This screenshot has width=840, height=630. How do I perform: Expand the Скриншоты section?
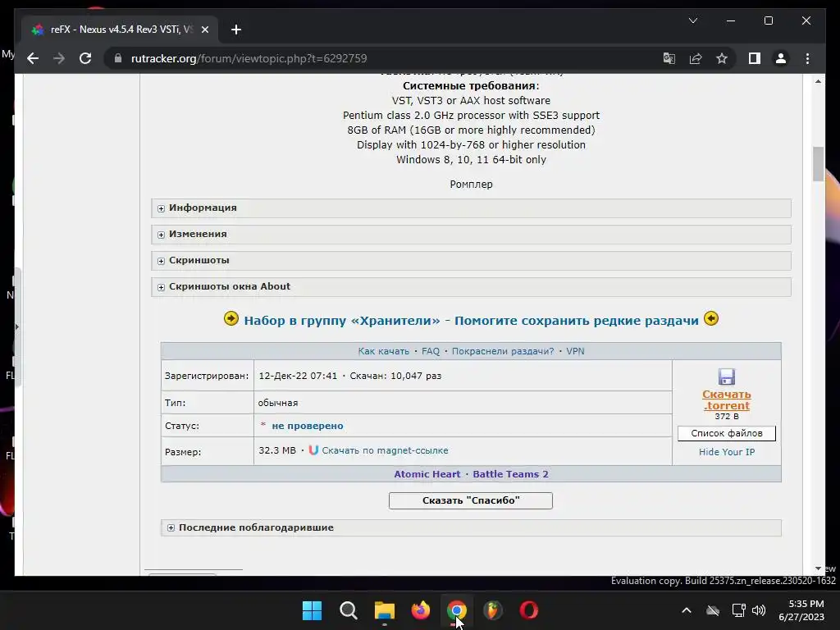click(x=471, y=260)
